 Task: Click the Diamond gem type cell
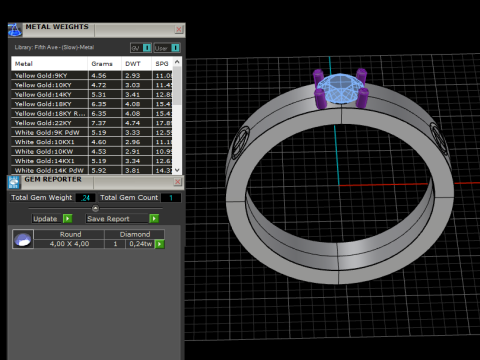click(135, 234)
